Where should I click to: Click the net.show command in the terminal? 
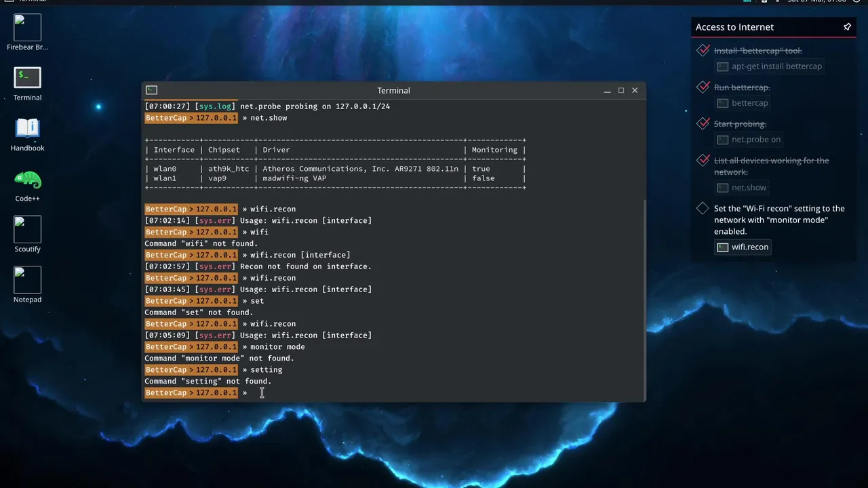(x=269, y=118)
